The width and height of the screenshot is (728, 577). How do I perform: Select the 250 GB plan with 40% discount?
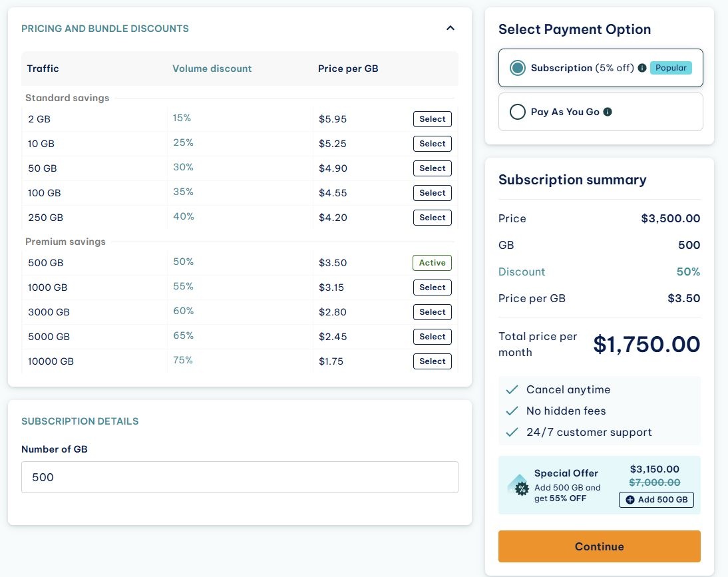click(x=432, y=218)
